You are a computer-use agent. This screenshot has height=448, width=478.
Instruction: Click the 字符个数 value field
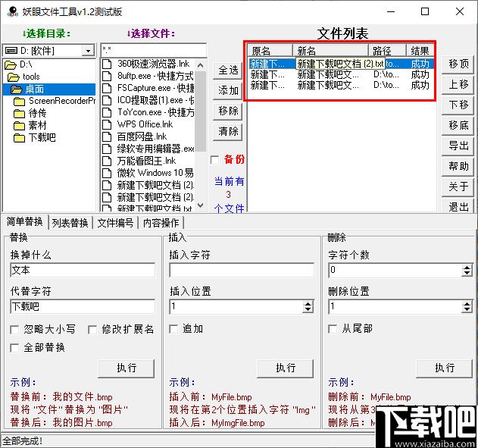click(395, 270)
